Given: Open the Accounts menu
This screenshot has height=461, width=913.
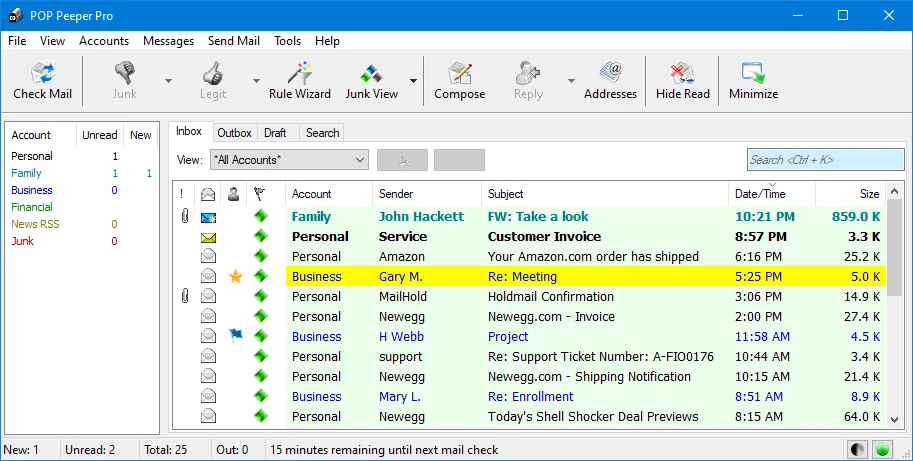Looking at the screenshot, I should pos(104,41).
